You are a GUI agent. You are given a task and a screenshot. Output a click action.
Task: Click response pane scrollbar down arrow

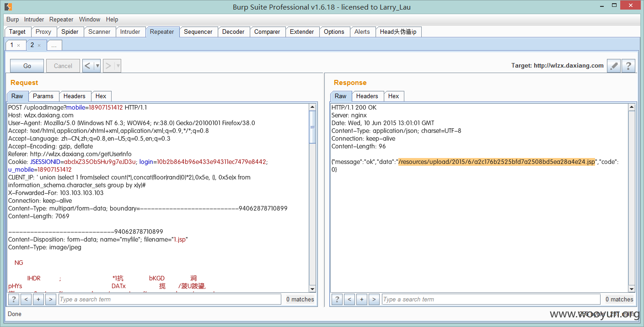[632, 289]
